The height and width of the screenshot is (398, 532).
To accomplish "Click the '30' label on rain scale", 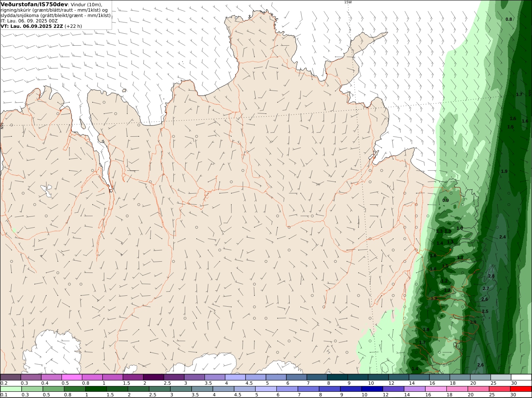I will click(513, 395).
